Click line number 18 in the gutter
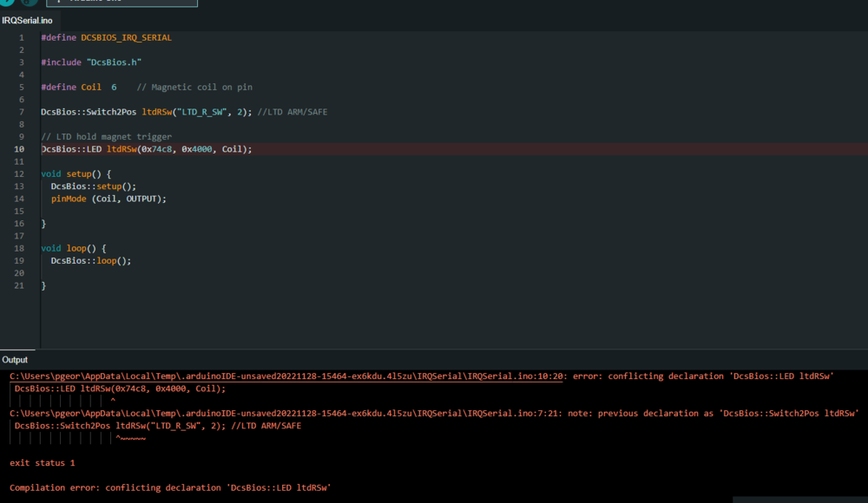868x503 pixels. (x=19, y=248)
